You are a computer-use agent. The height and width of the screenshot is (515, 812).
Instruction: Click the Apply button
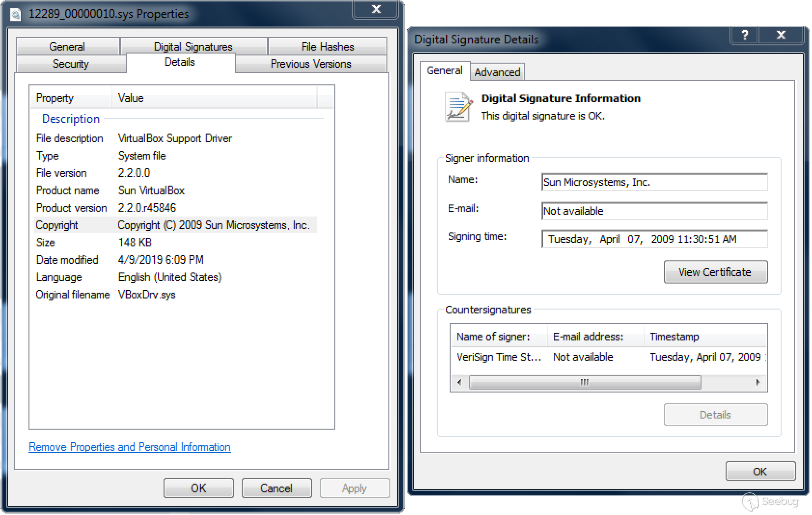(355, 488)
